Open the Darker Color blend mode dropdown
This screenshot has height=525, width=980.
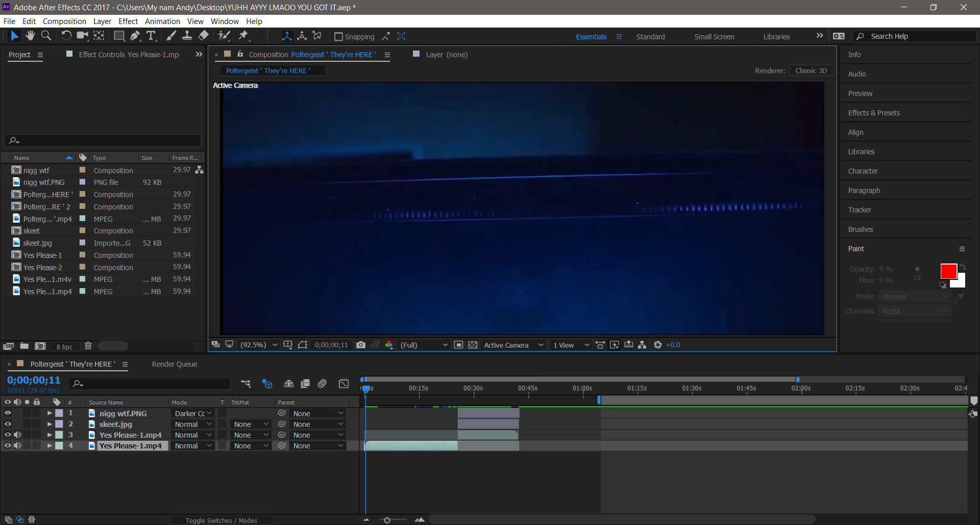tap(192, 413)
